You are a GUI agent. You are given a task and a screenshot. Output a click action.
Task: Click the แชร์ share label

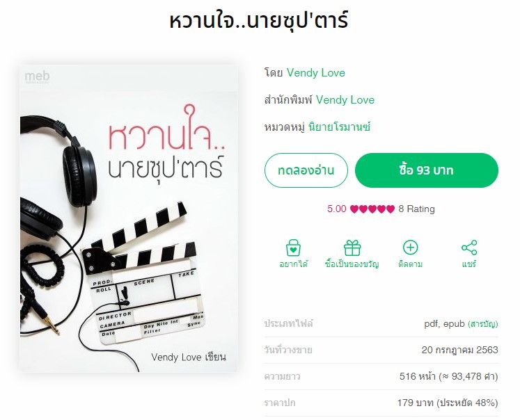(x=469, y=264)
